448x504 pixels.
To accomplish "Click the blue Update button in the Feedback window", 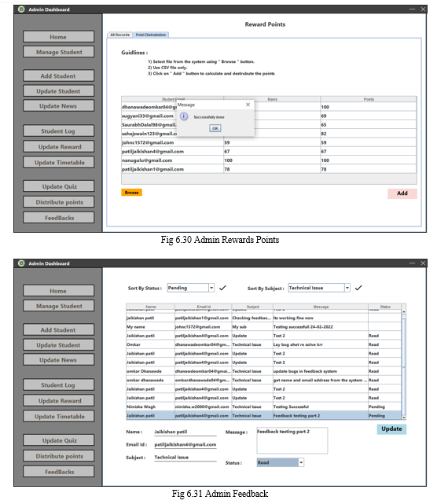I will click(x=391, y=429).
